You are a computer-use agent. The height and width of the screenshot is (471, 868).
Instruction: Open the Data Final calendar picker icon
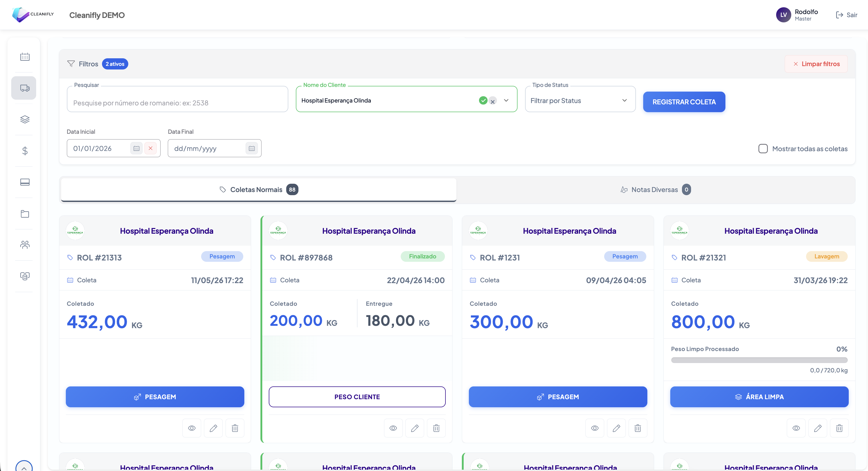pos(251,148)
